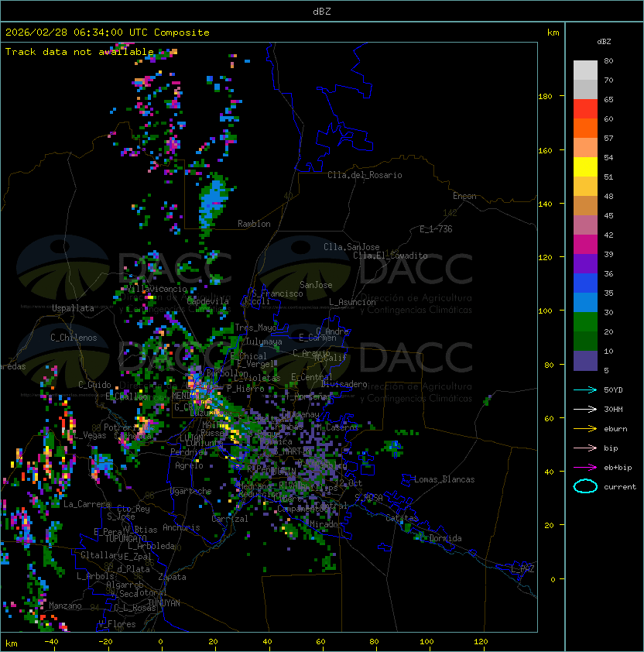
Task: Click the 'Carrizal' map label
Action: 230,519
